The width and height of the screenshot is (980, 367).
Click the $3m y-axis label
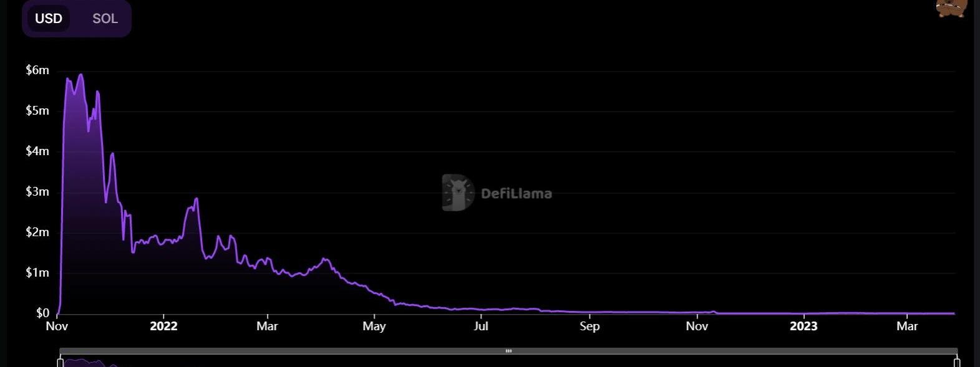point(37,192)
